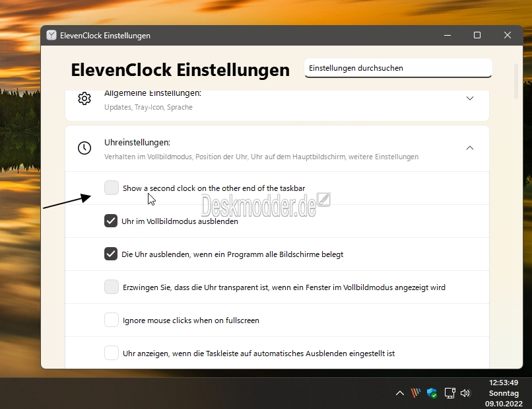Open the taskbar clock showing 12:53:49
Image resolution: width=532 pixels, height=409 pixels.
504,393
